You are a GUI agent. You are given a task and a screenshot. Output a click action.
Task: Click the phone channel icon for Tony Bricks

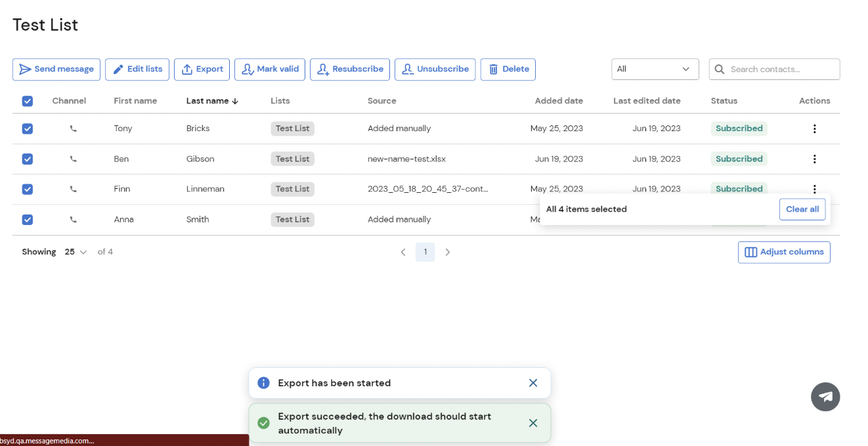pos(72,129)
